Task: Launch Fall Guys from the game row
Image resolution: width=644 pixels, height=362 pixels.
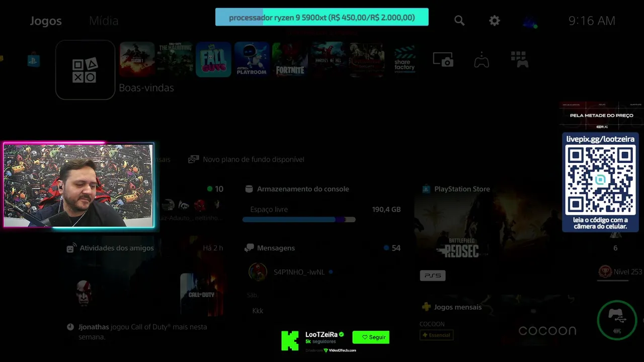Action: [213, 59]
